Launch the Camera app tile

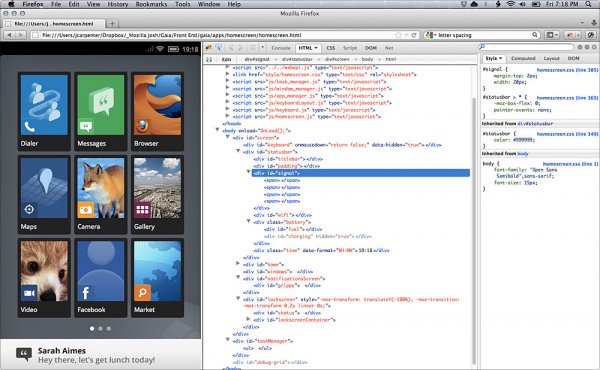pyautogui.click(x=101, y=194)
